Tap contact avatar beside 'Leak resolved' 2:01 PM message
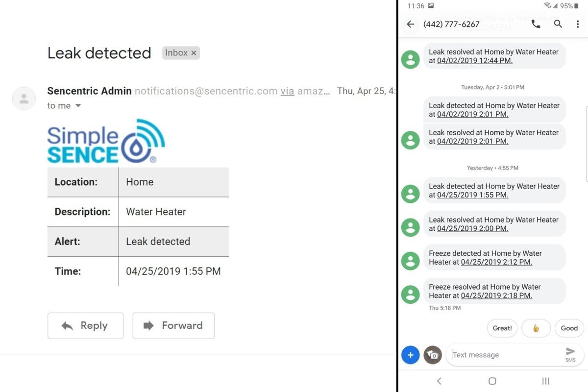Viewport: 588px width, 392px height. (x=411, y=140)
